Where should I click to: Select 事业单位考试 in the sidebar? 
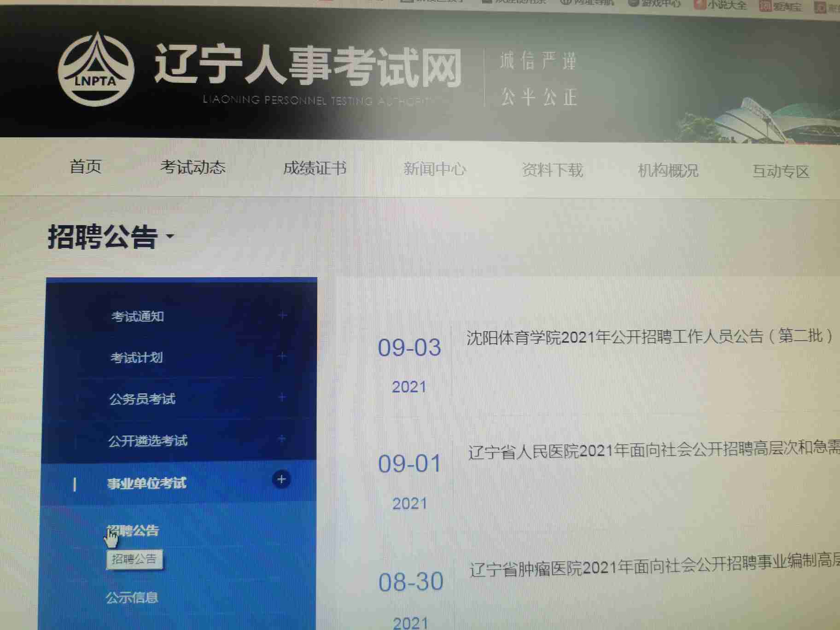coord(146,484)
